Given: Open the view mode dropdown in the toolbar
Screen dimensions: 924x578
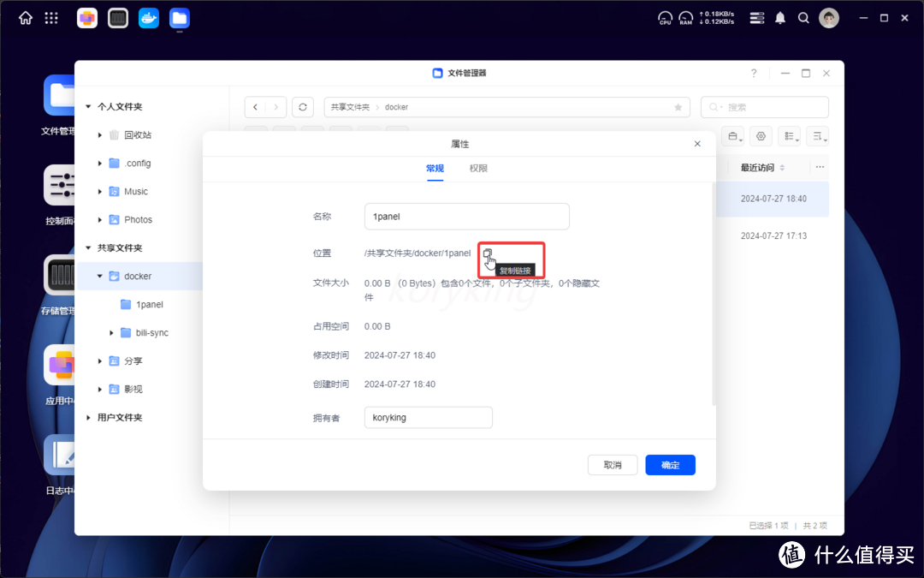Looking at the screenshot, I should 788,135.
